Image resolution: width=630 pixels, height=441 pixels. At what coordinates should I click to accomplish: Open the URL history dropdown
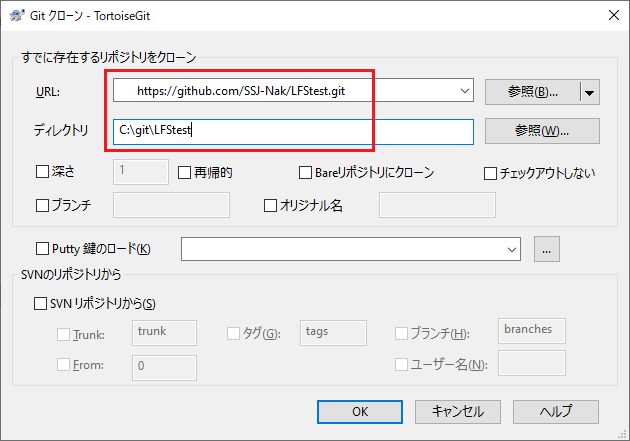464,91
